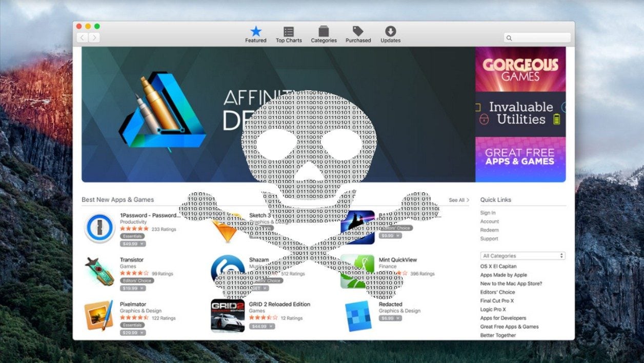Open the Great Free Apps & Games banner
Viewport: 644px width, 363px height.
click(520, 159)
